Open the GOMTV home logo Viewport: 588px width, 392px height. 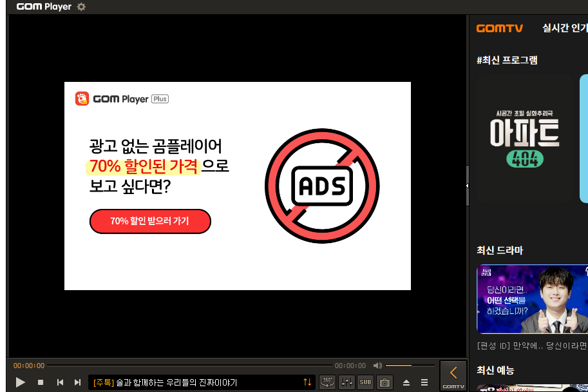point(500,28)
